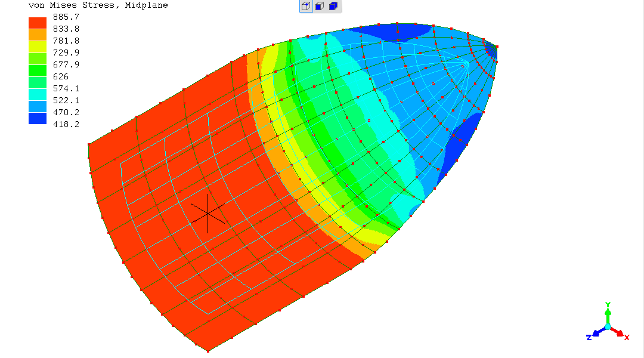Screen dimensions: 644x358
Task: Click the legend value 781.8
Action: click(x=66, y=41)
